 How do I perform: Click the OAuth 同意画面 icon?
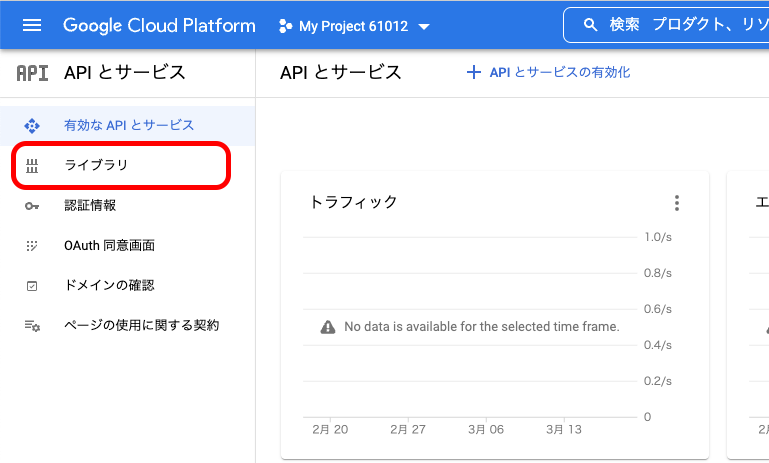pyautogui.click(x=32, y=245)
